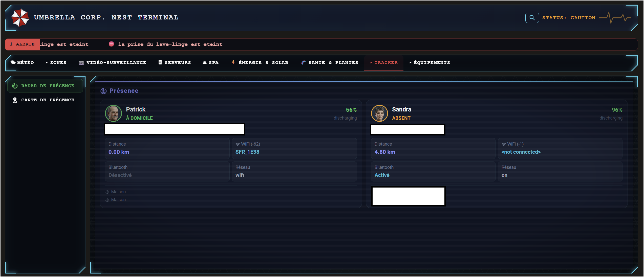Click the camera icon for Vidéo-Surveillance
The height and width of the screenshot is (277, 644).
click(x=81, y=63)
